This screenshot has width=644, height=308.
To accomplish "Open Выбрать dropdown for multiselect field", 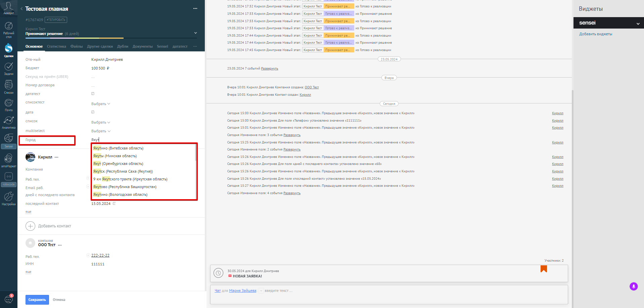I will tap(101, 131).
